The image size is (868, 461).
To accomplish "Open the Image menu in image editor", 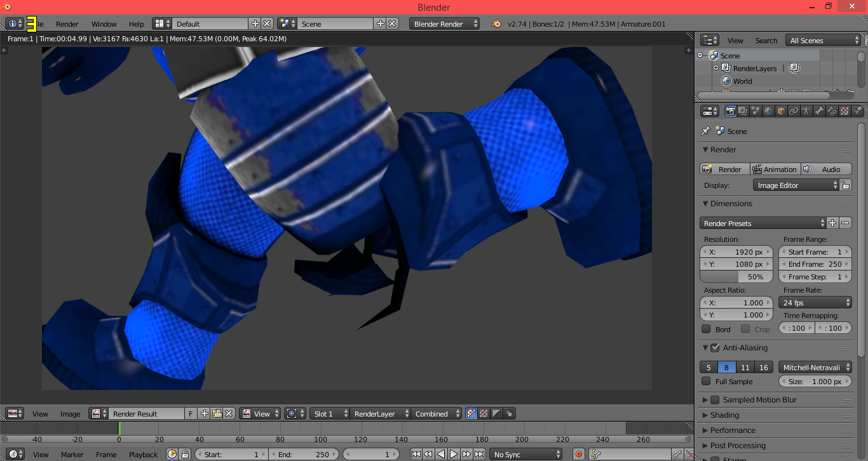I will [70, 414].
